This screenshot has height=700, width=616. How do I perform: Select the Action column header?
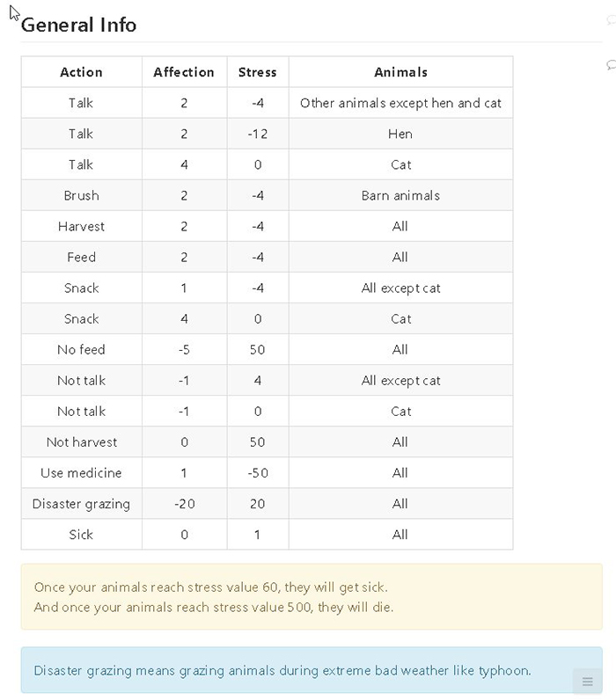pyautogui.click(x=81, y=72)
